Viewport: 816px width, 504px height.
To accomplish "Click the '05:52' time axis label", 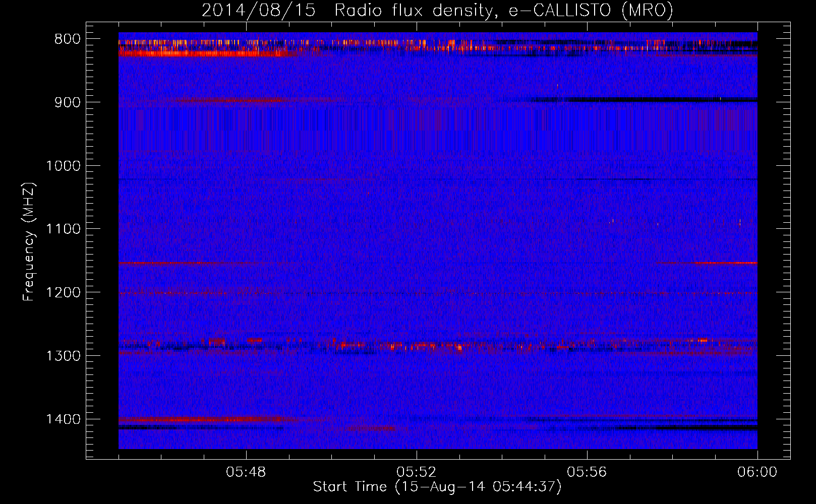I will pyautogui.click(x=417, y=472).
